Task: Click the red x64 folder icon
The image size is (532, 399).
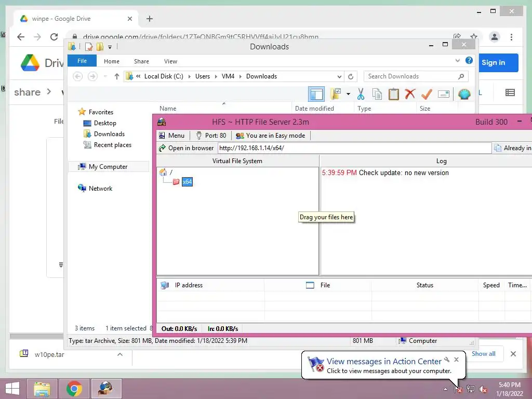Action: click(176, 182)
